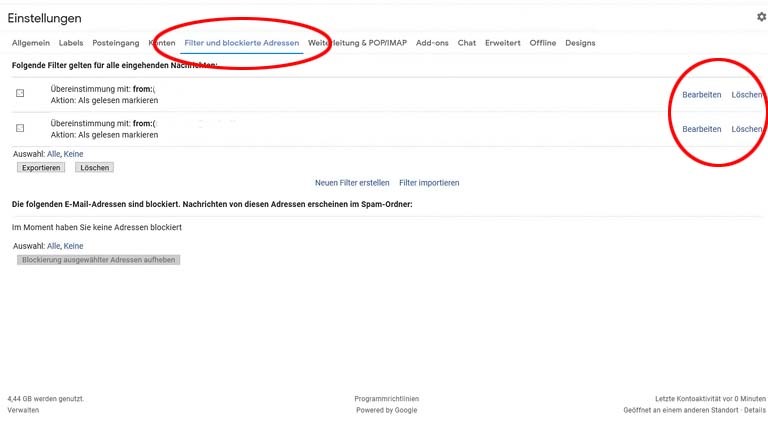Click Verwalten under storage usage
Screen dimensions: 768x432
[x=24, y=410]
